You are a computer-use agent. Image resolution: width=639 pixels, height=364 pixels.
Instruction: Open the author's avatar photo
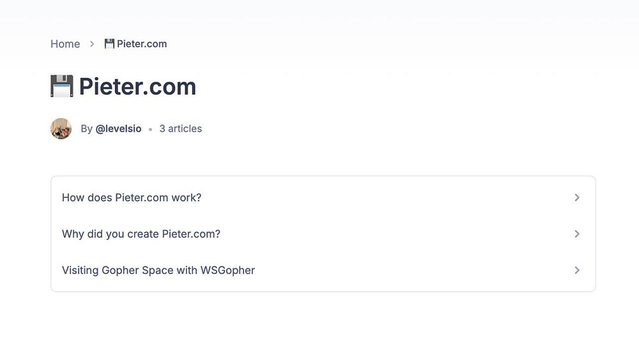(x=61, y=128)
